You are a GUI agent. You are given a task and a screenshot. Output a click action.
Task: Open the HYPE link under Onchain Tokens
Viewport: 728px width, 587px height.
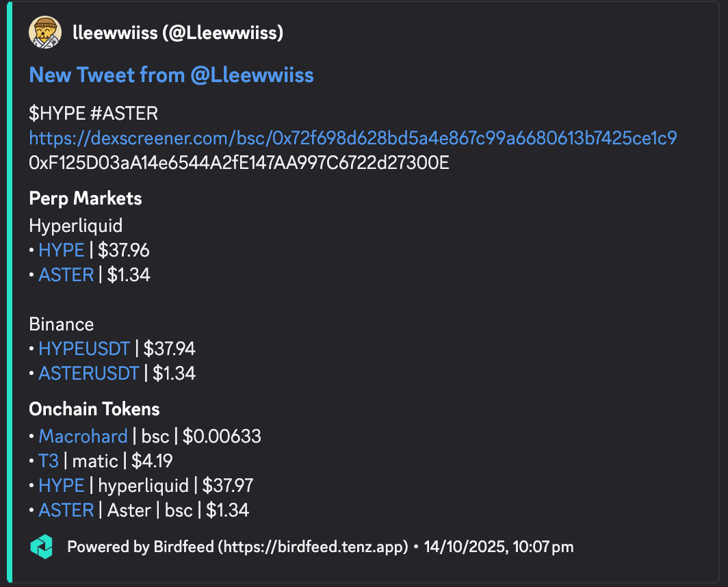pos(61,485)
